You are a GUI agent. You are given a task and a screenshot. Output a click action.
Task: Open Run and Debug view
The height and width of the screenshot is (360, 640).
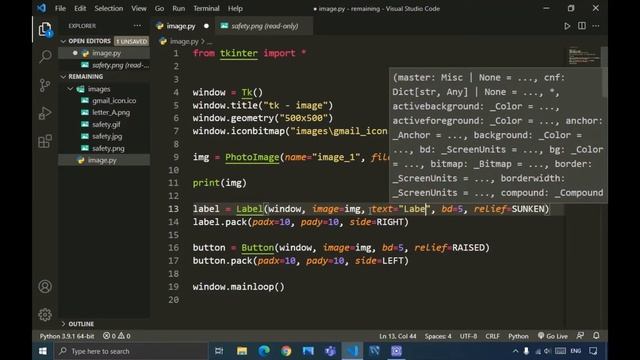(45, 113)
